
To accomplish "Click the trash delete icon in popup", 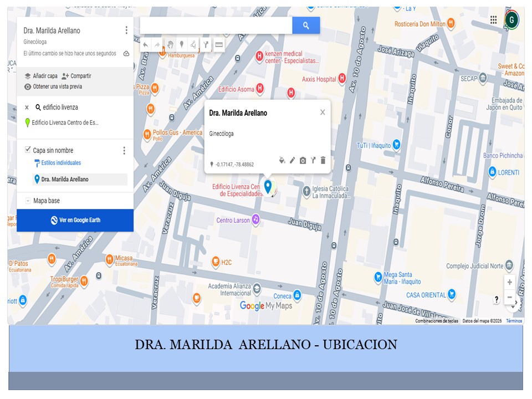I will point(323,160).
